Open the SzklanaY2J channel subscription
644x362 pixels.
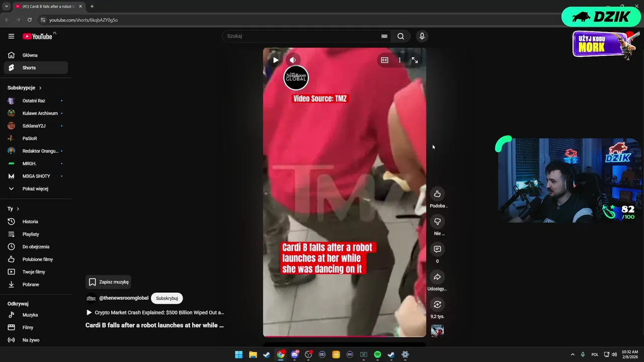(x=36, y=126)
